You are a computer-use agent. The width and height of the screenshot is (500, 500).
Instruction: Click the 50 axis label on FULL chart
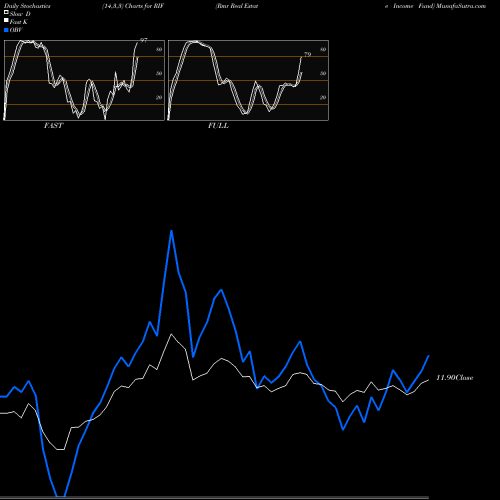[x=323, y=73]
